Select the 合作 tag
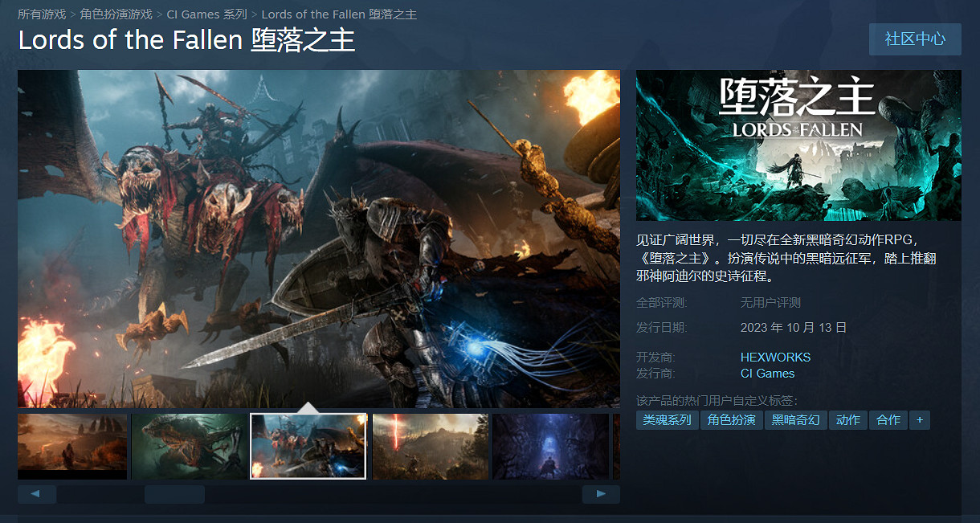Viewport: 980px width, 523px height. coord(888,420)
